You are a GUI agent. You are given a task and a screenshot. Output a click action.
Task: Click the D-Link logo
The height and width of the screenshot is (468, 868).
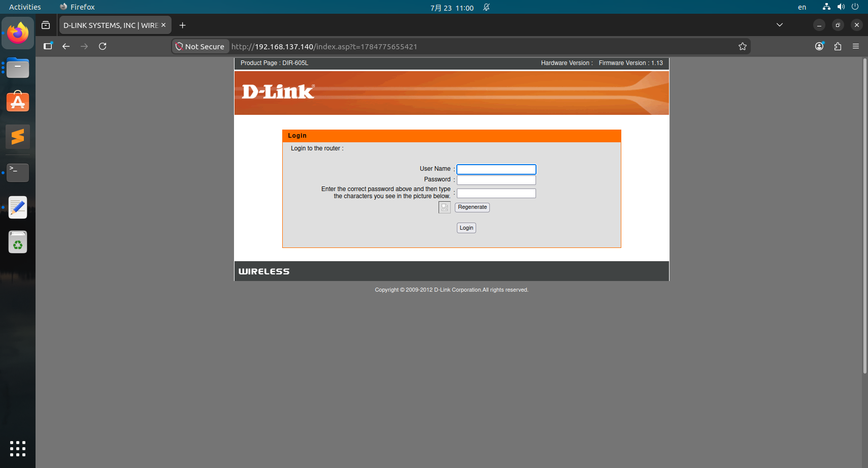pos(278,92)
